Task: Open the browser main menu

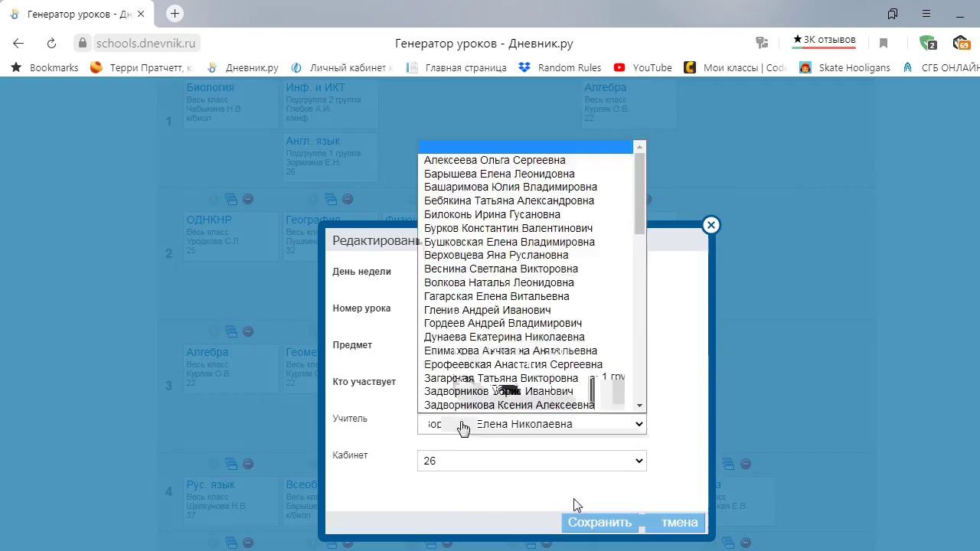Action: point(926,14)
